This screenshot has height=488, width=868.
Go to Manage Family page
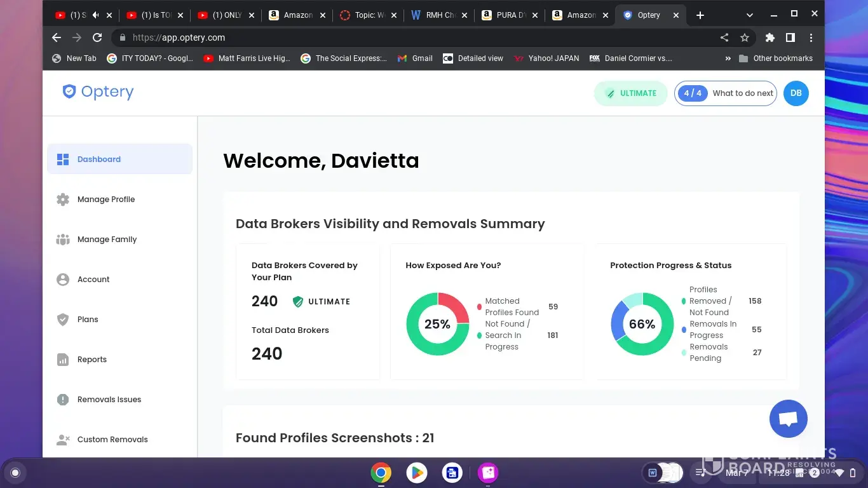pyautogui.click(x=119, y=240)
